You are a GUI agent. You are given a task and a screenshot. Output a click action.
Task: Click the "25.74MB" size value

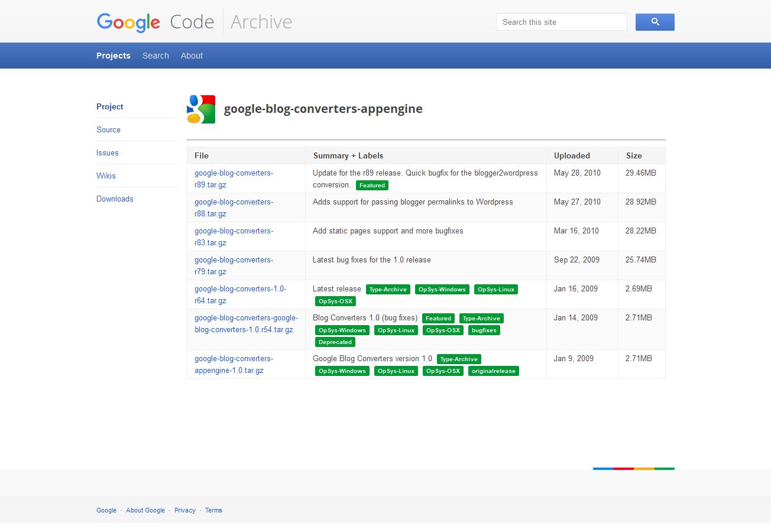pyautogui.click(x=641, y=259)
